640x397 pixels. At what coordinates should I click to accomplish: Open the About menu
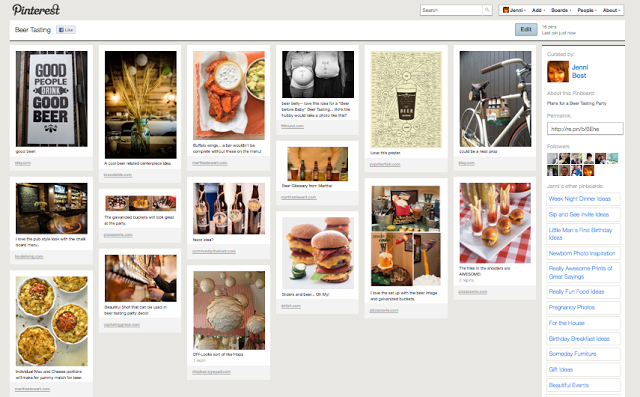(611, 10)
